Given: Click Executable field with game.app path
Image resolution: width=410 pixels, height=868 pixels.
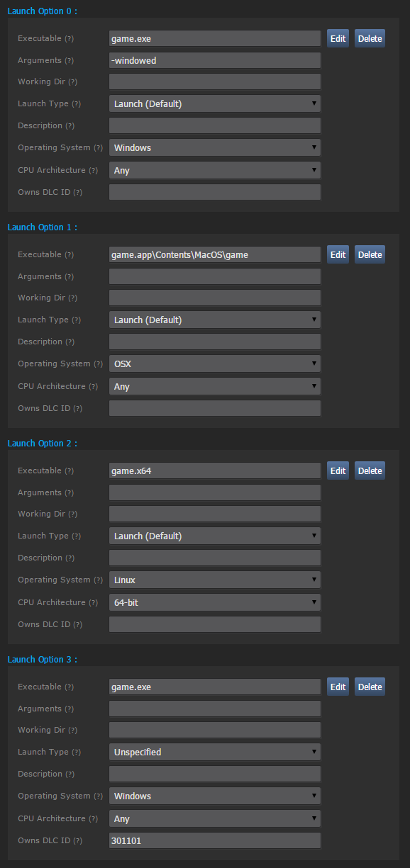Looking at the screenshot, I should (215, 254).
